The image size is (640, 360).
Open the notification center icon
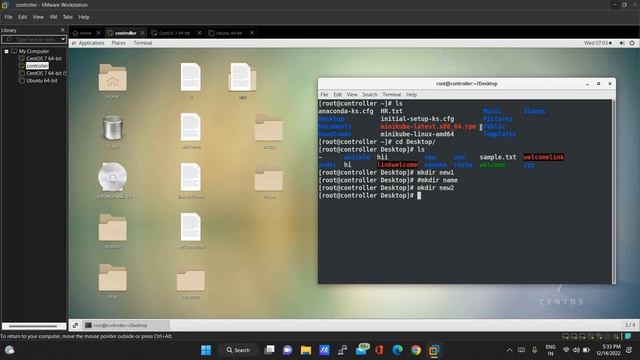(x=629, y=350)
